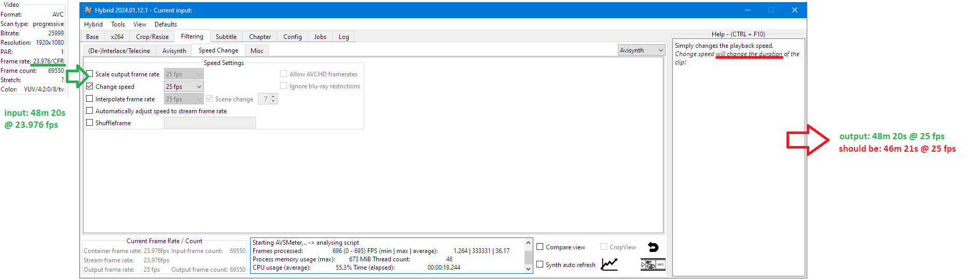Screen dimensions: 980x279
Task: Open the AVS filmstrip preview icon
Action: 653,264
